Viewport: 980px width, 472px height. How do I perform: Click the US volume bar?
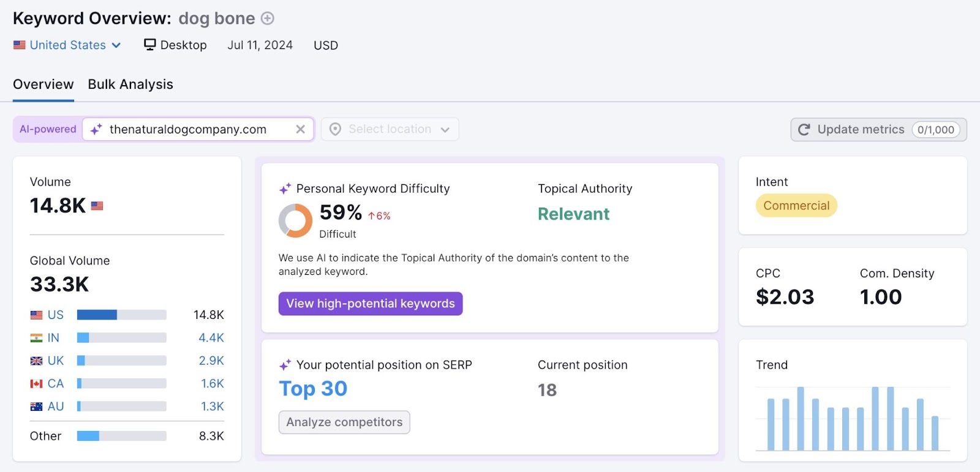pos(121,315)
